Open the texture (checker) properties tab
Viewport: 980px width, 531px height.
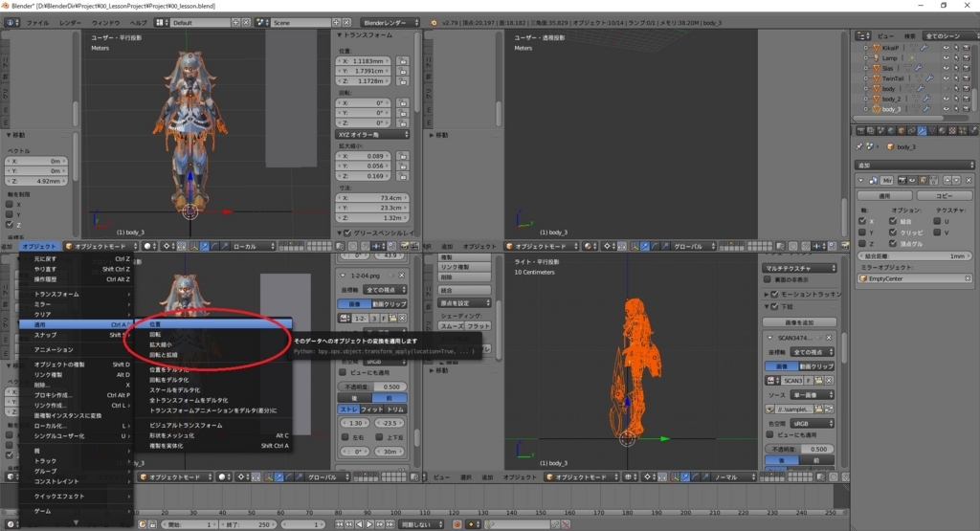(x=952, y=130)
